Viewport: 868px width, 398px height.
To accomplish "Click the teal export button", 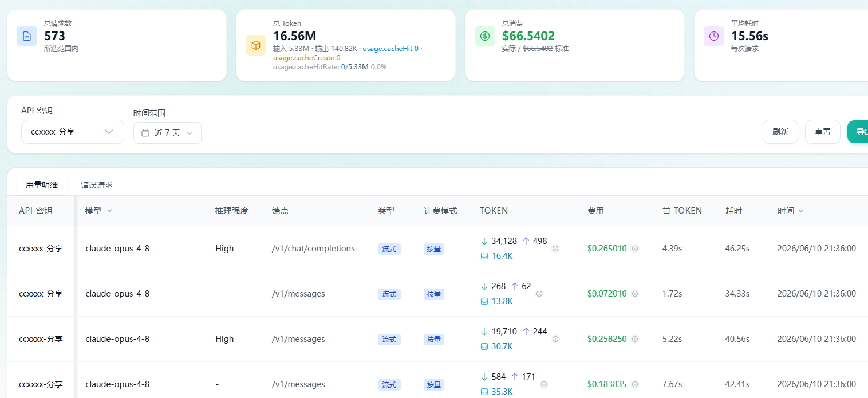I will pos(858,132).
